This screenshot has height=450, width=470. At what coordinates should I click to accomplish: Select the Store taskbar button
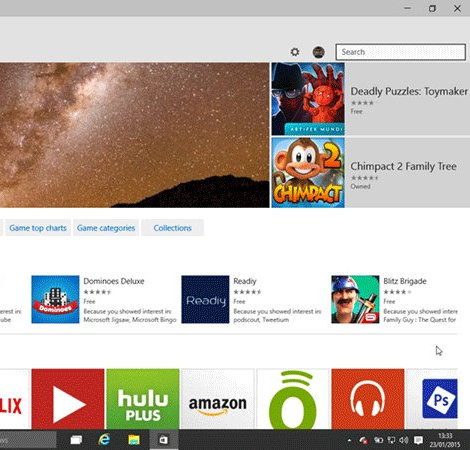pos(163,440)
